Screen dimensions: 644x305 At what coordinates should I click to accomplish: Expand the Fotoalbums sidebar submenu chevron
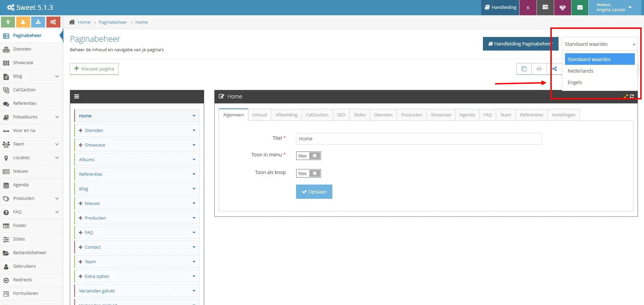(x=57, y=117)
